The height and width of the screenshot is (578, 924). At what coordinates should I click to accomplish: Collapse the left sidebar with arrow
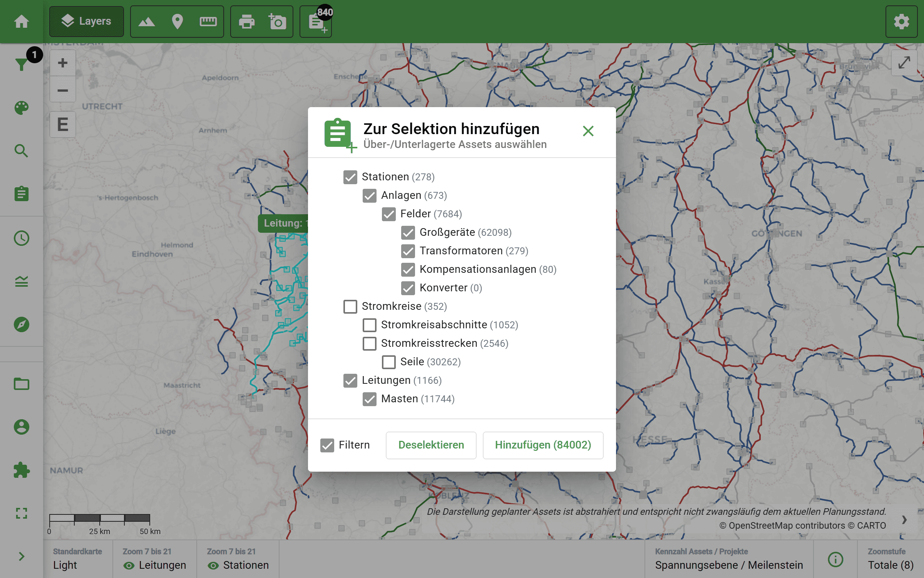(x=22, y=556)
